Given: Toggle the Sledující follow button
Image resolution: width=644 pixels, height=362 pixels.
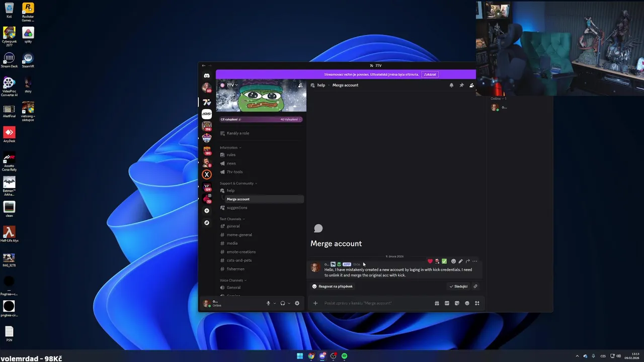Looking at the screenshot, I should point(458,287).
